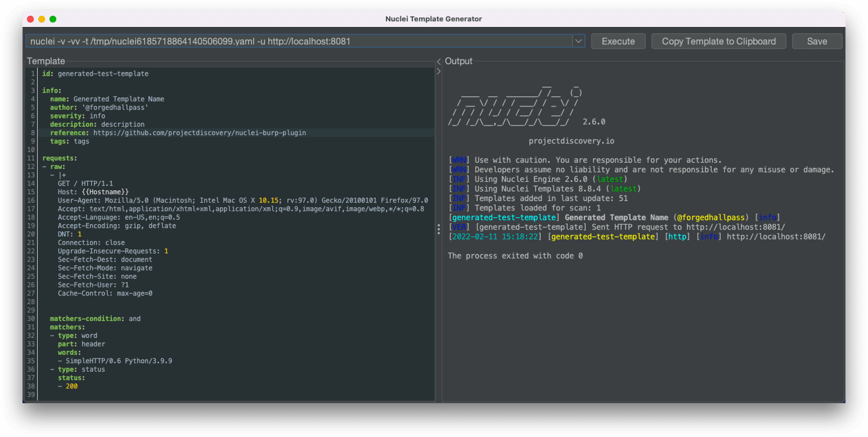Open the nuclei command history dropdown
This screenshot has height=437, width=868.
pos(578,41)
